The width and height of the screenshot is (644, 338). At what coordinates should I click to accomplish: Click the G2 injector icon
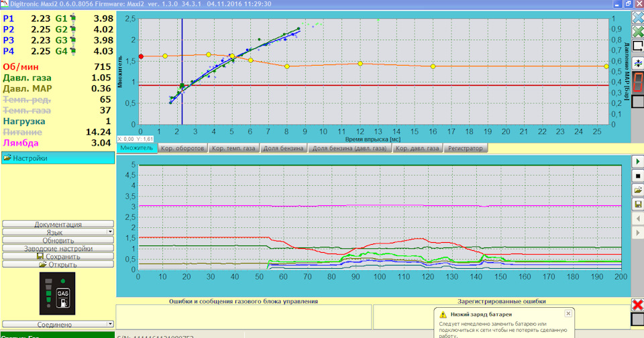73,29
